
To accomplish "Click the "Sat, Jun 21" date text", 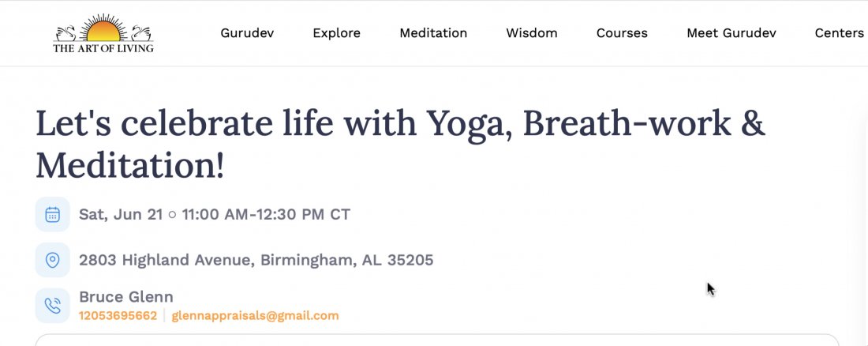I will click(x=120, y=214).
